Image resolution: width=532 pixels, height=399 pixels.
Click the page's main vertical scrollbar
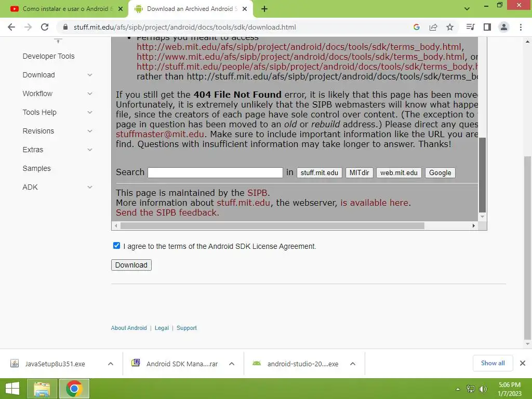pyautogui.click(x=527, y=248)
